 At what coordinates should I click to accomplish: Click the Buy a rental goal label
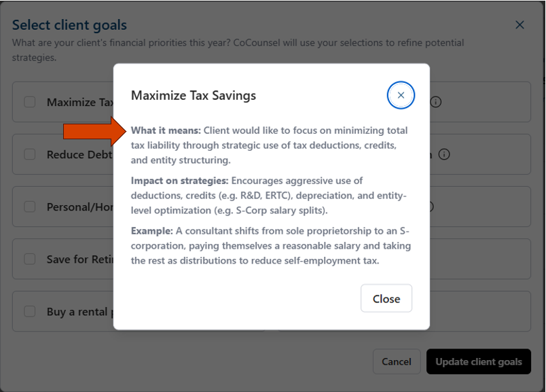tap(77, 311)
